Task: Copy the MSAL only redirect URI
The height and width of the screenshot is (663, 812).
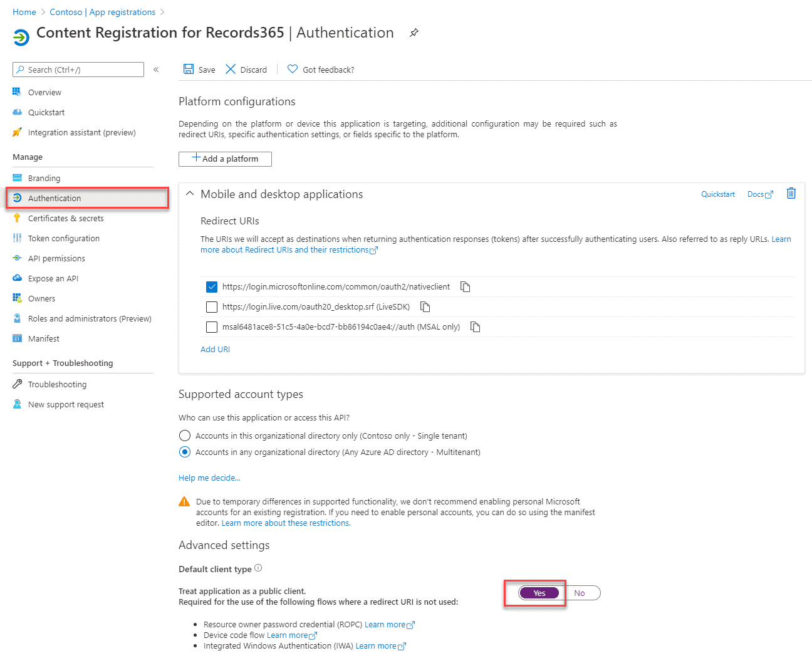Action: (476, 326)
